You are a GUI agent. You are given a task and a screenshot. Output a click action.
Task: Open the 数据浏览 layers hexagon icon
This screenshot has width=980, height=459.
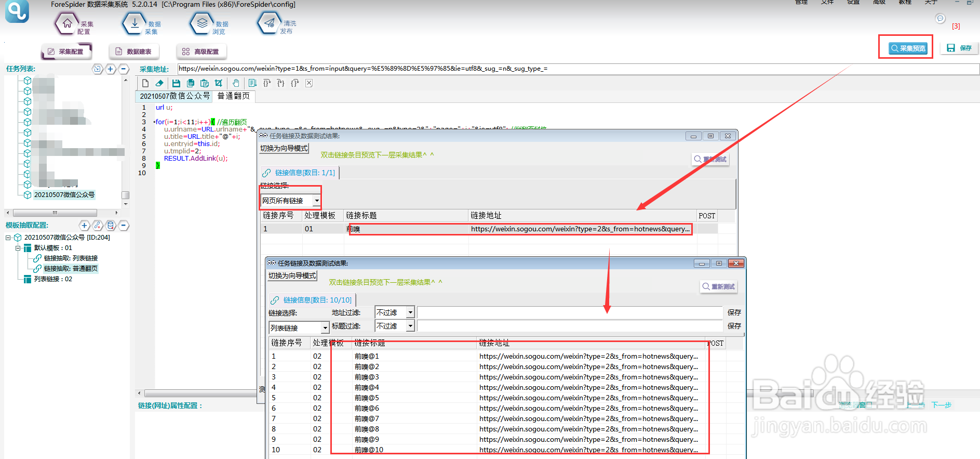202,23
